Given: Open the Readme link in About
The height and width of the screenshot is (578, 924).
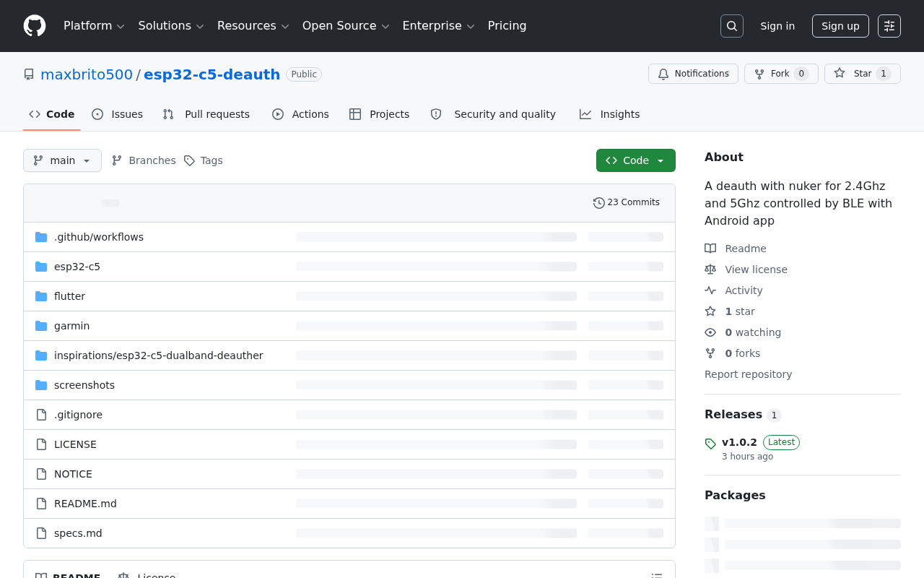Looking at the screenshot, I should tap(736, 249).
